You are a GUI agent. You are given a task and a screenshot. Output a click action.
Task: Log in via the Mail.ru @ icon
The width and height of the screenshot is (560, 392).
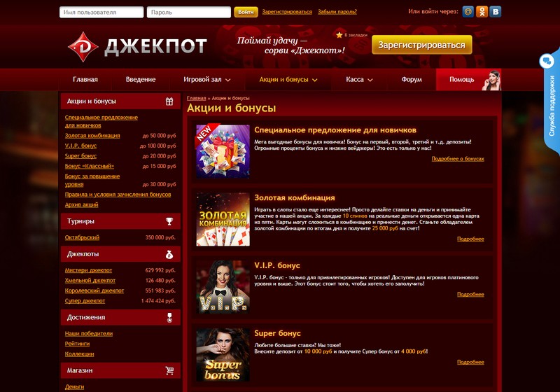coord(468,12)
